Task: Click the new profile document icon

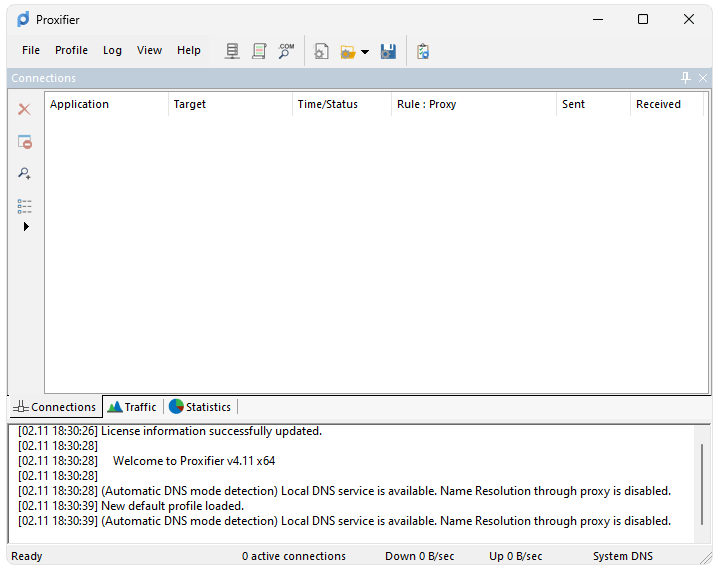Action: (321, 51)
